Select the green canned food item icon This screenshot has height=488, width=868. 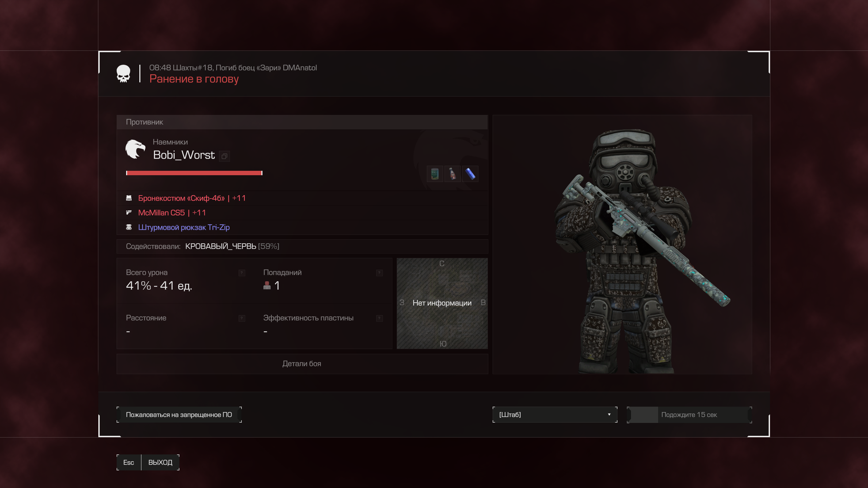[435, 174]
